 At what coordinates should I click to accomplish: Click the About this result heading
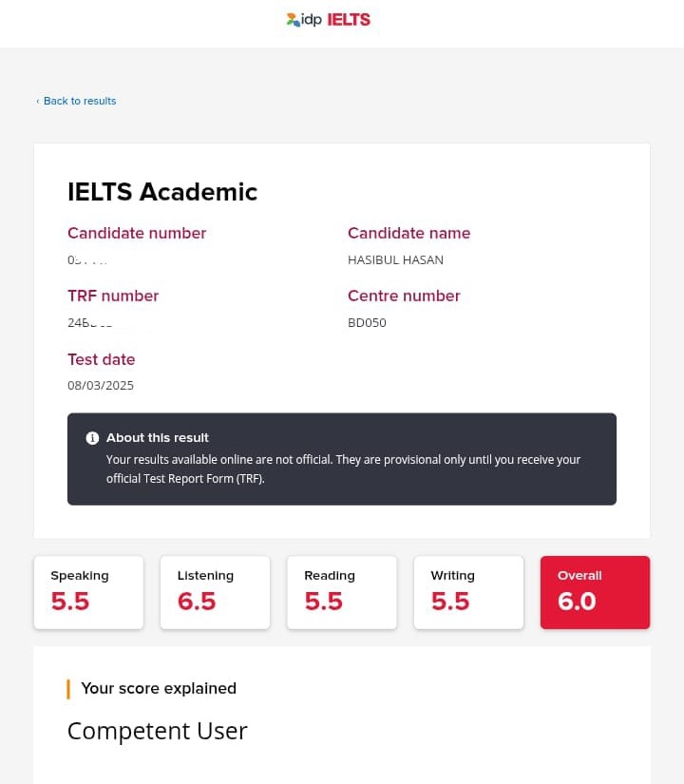pos(158,438)
